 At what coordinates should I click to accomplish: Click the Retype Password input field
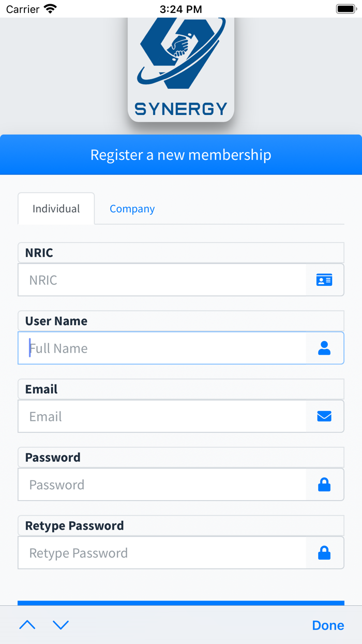click(155, 552)
